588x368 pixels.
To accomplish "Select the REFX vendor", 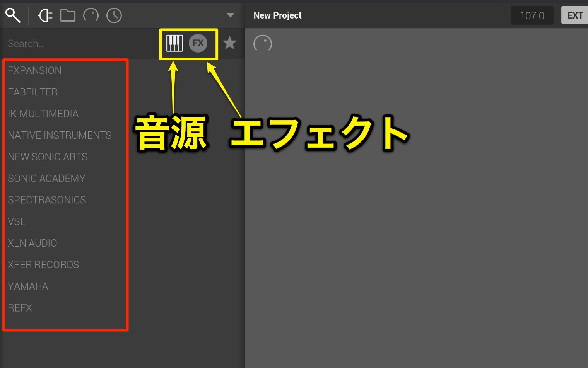I will (x=20, y=308).
